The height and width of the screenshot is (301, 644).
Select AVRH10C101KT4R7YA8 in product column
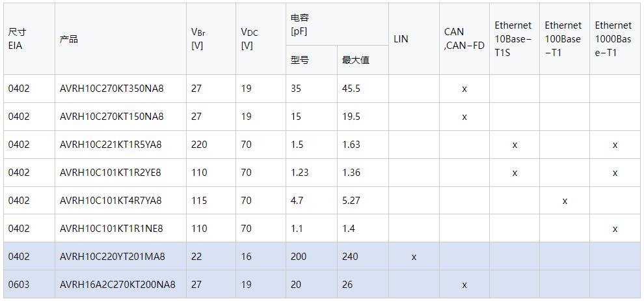[111, 201]
